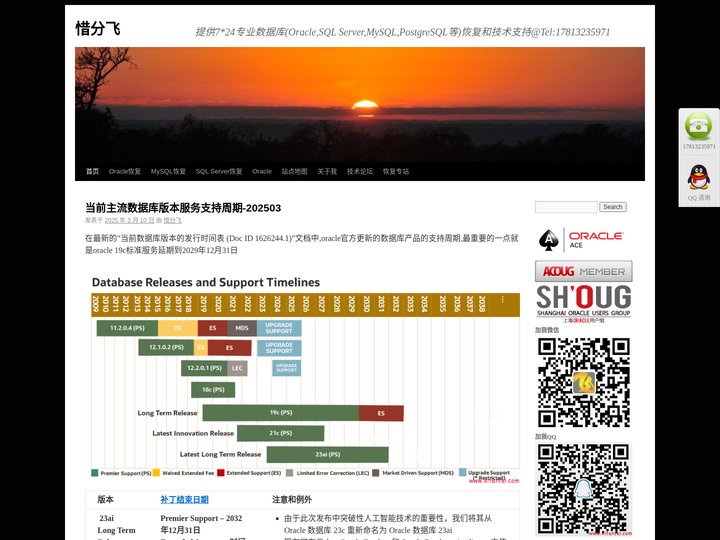720x540 pixels.
Task: Click the 版本 column header text
Action: 105,500
